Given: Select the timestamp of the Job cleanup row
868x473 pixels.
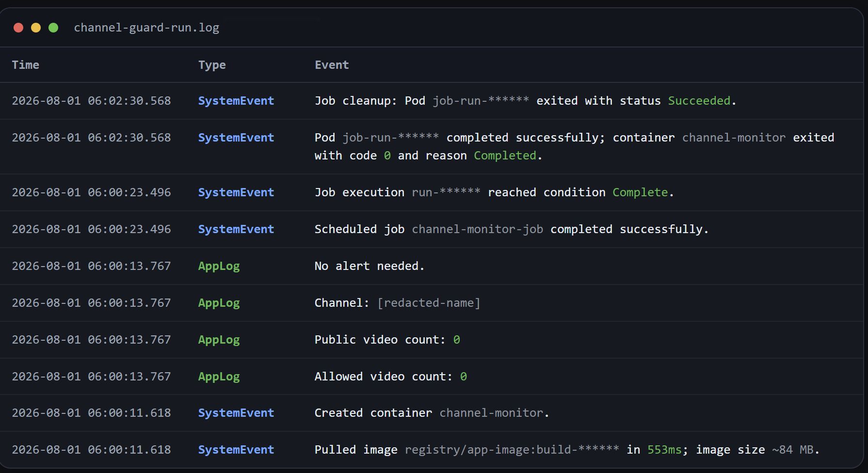Looking at the screenshot, I should click(x=91, y=101).
